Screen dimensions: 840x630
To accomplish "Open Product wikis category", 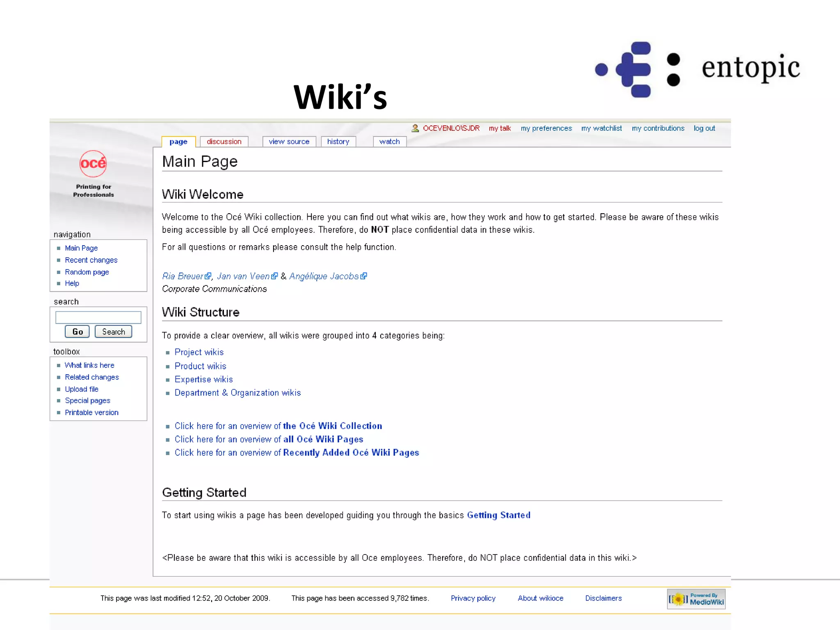I will pos(200,366).
